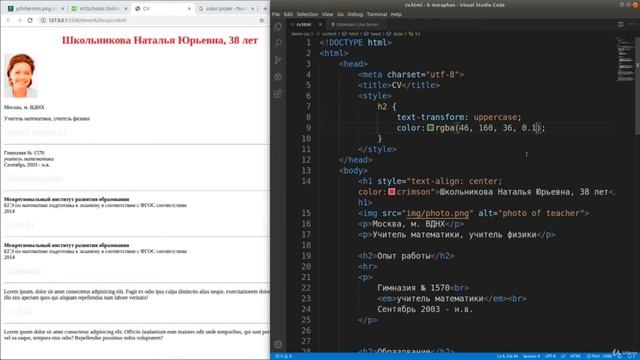Split the VS Code editor to the right
Viewport: 640px width, 360px height.
(x=620, y=24)
